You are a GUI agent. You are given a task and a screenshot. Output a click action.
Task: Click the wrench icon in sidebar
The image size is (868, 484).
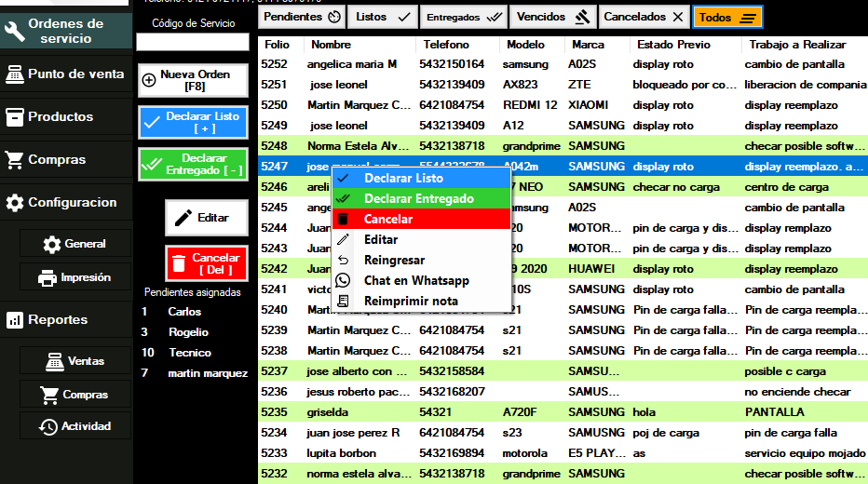pyautogui.click(x=14, y=31)
